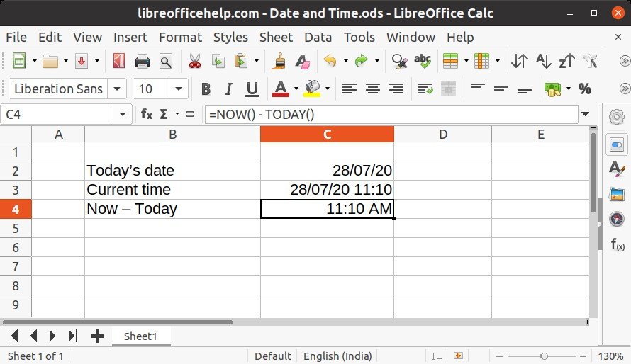Click Clear Direct Formatting icon

[302, 61]
